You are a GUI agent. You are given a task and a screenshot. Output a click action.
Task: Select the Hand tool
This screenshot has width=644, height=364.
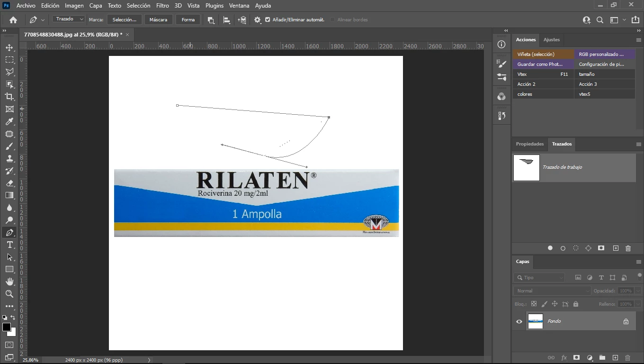point(9,282)
